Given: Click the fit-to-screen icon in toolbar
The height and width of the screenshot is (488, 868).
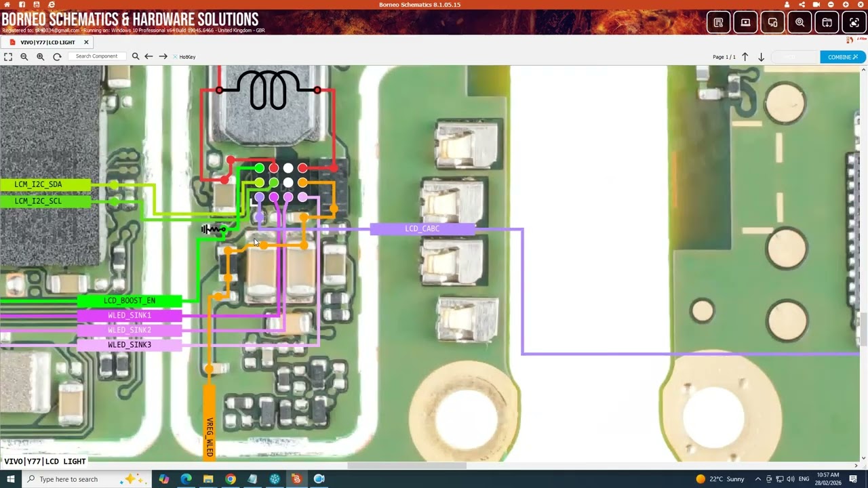Looking at the screenshot, I should [8, 57].
